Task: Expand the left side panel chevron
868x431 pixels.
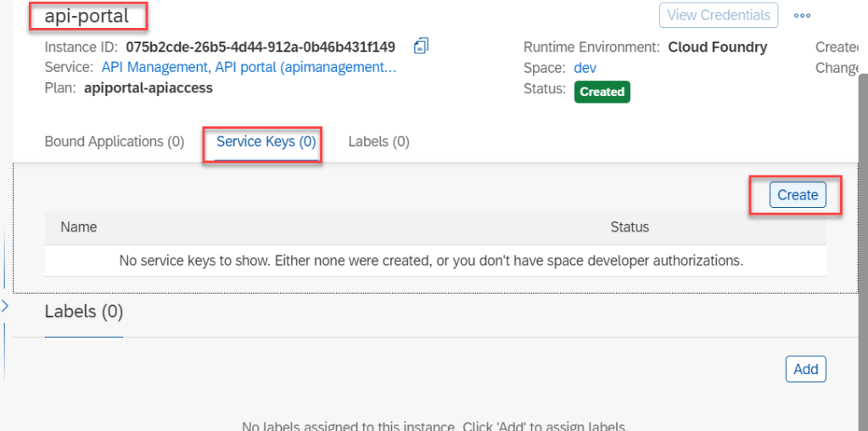Action: (4, 306)
